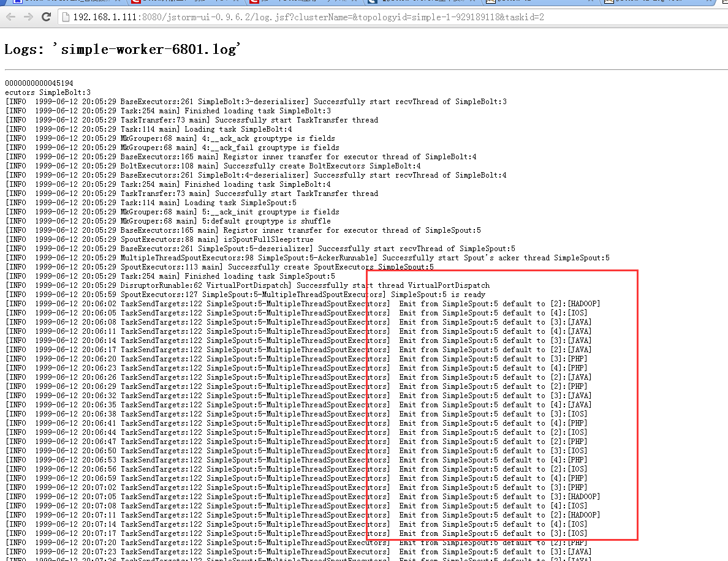Click the page info icon in address bar
The image size is (728, 561).
pos(66,17)
